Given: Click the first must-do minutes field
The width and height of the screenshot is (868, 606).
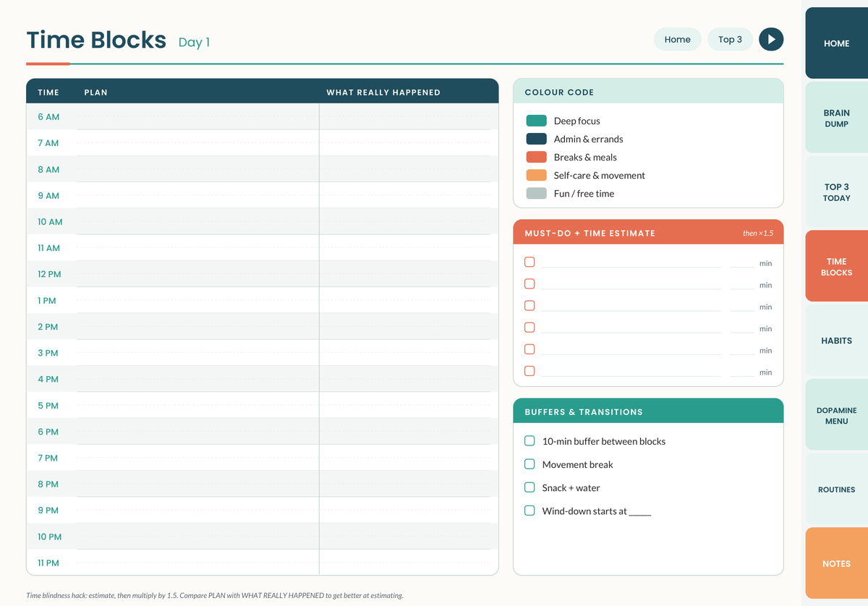Looking at the screenshot, I should (742, 263).
